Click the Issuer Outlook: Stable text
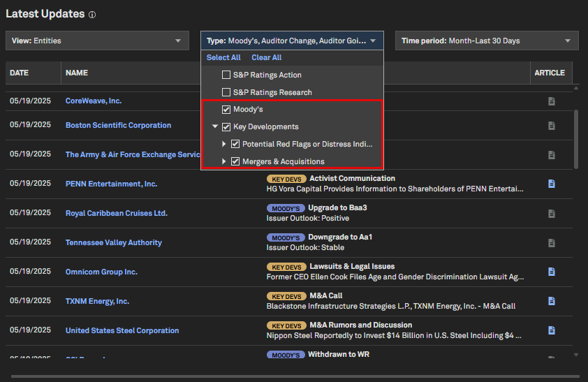This screenshot has width=588, height=382. tap(305, 247)
